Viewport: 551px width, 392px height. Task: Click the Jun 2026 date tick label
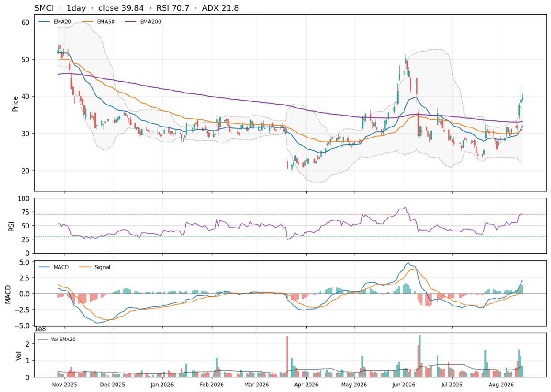404,385
